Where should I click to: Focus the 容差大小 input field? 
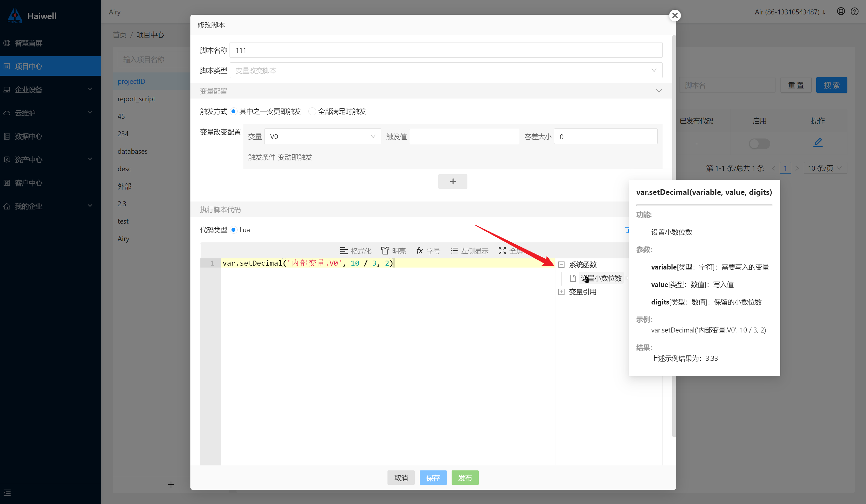point(606,136)
